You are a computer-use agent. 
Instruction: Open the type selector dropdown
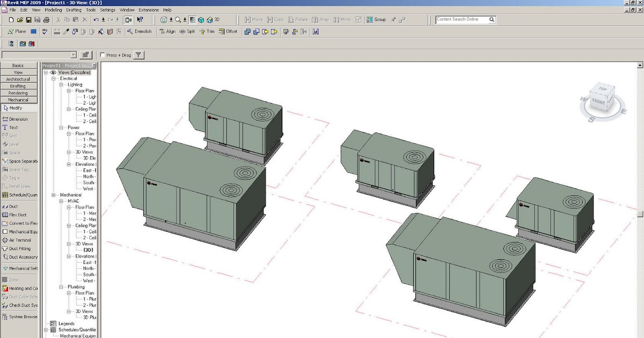(74, 55)
